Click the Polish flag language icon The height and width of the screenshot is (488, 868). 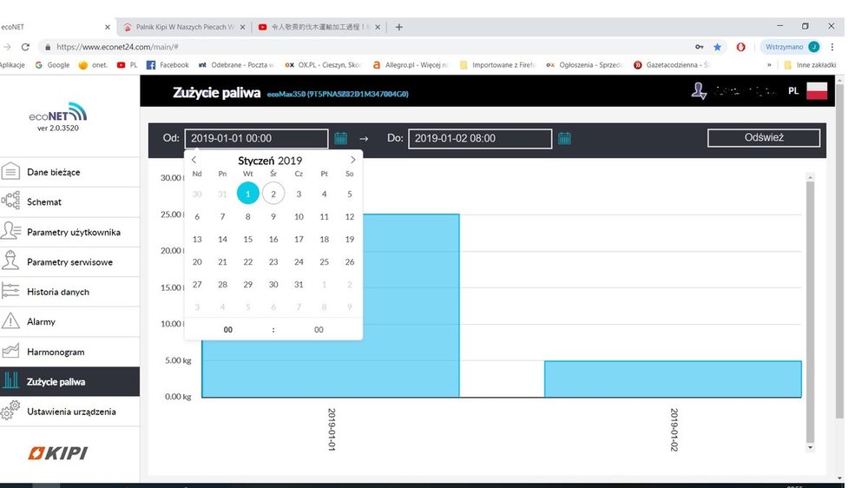point(816,91)
